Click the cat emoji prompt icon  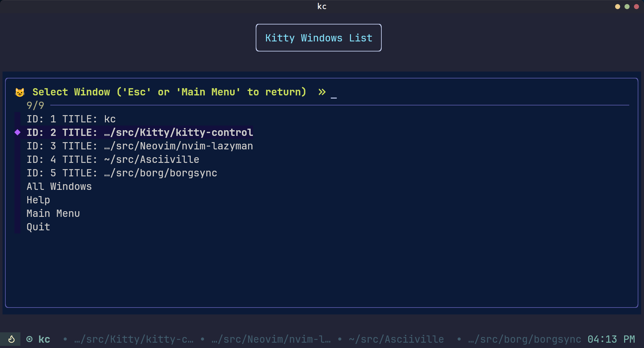click(x=20, y=92)
